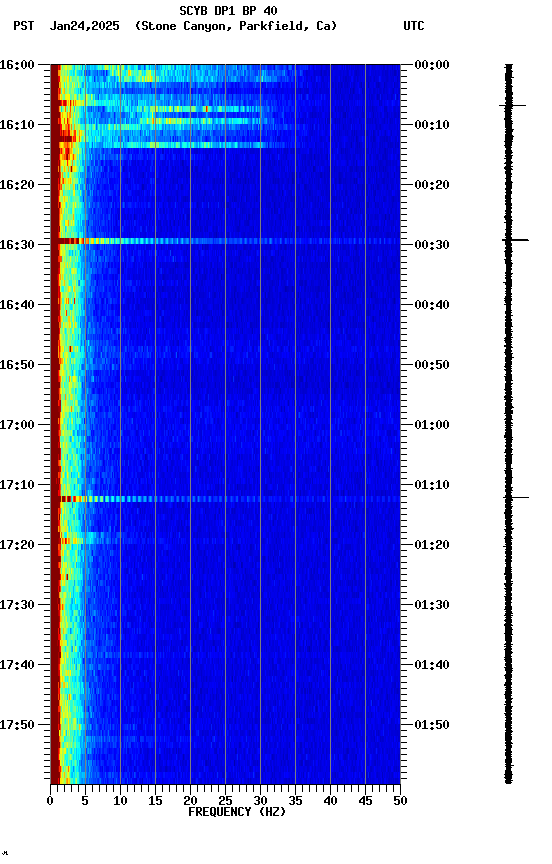
Task: Click the '40' frequency axis label
Action: coord(330,801)
